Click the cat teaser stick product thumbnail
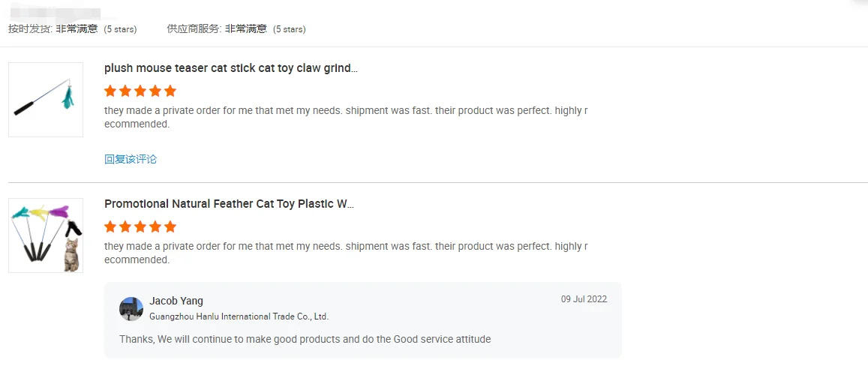 (45, 100)
